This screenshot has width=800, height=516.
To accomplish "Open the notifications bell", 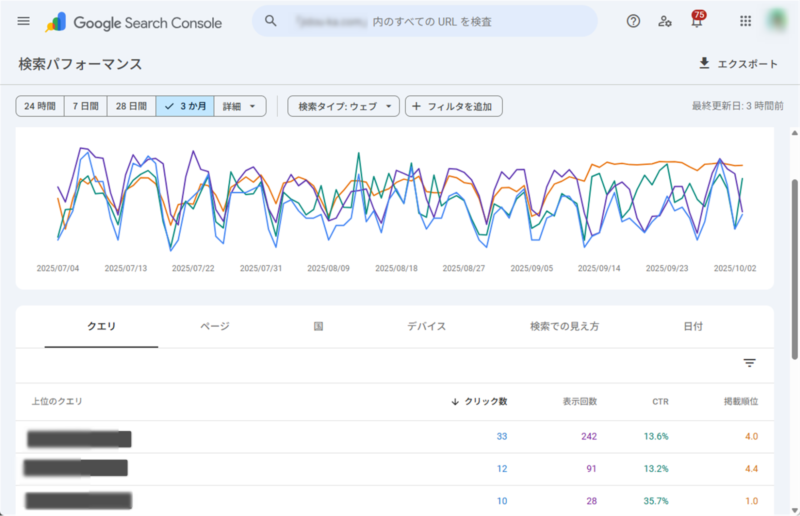I will click(697, 22).
